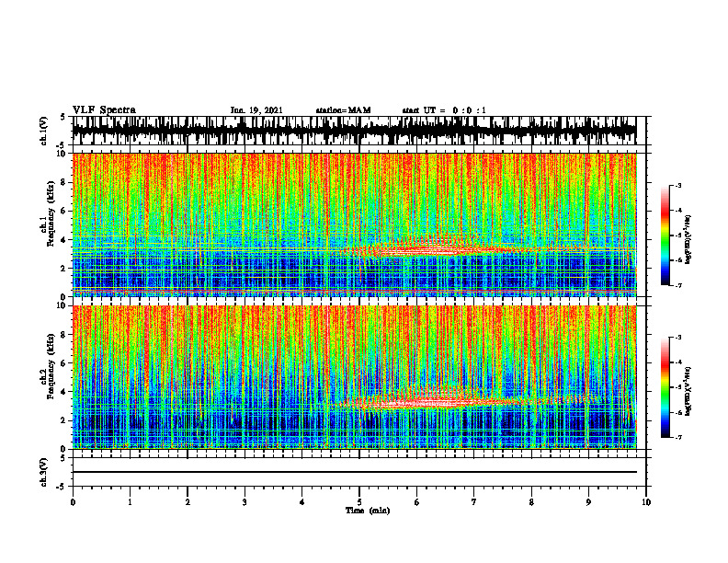Screen dimensions: 728x563
Task: Click the "4" kHz tick label on ch.2 frequency axis
Action: click(65, 392)
